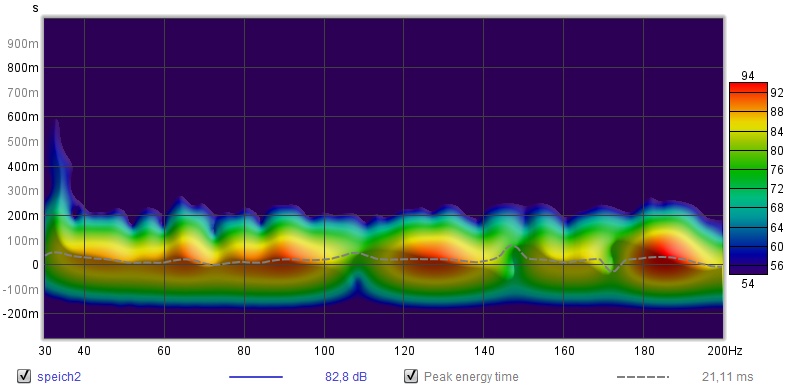This screenshot has width=800, height=391.
Task: Click the blue speich2 line sample
Action: click(256, 377)
